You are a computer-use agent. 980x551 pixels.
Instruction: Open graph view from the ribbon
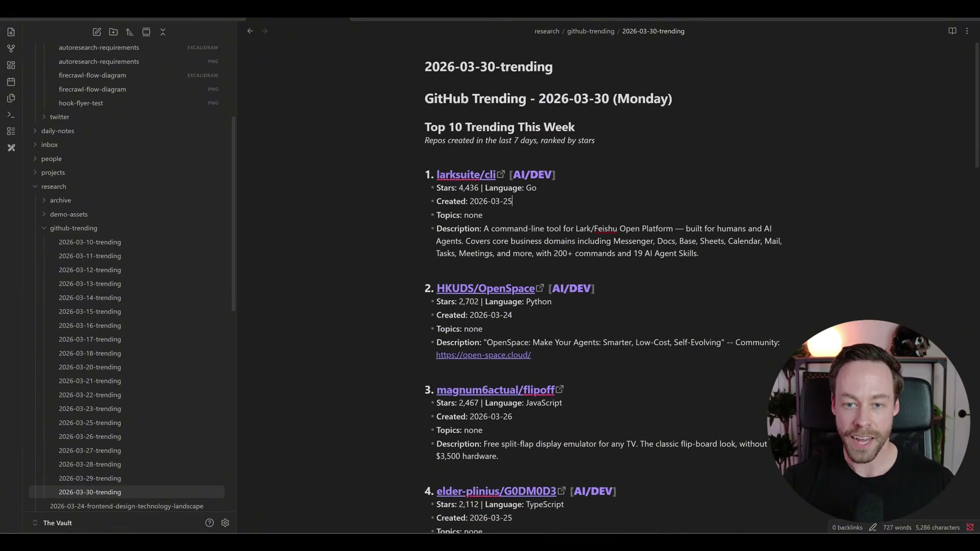pyautogui.click(x=11, y=48)
